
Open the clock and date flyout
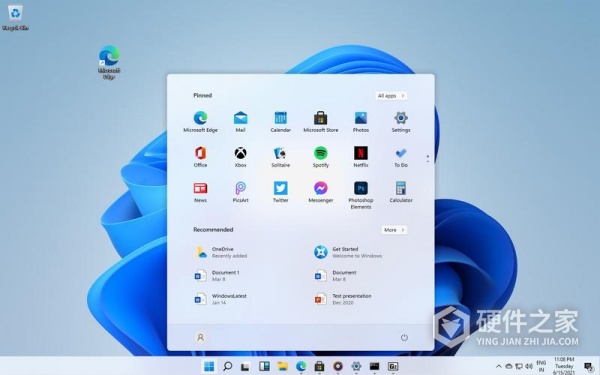point(564,366)
